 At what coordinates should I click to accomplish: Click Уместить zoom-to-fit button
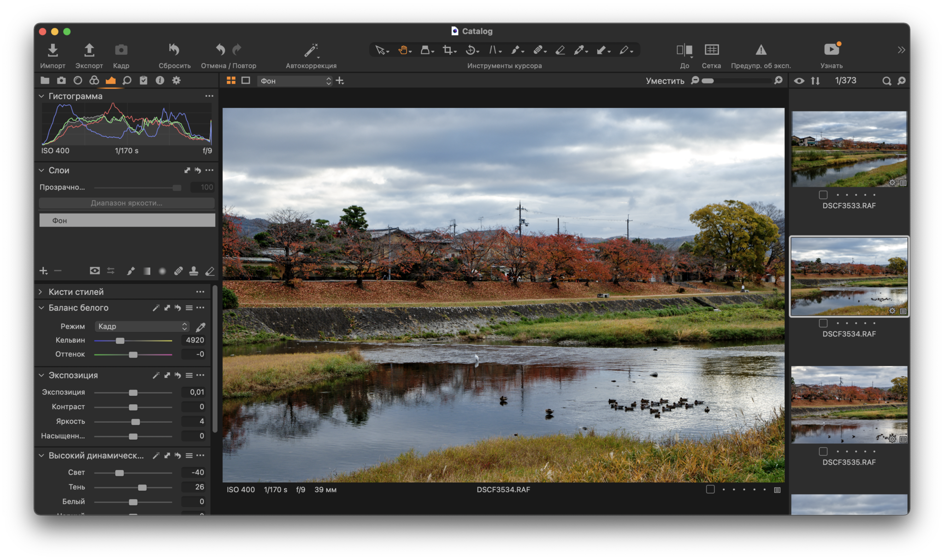point(665,81)
